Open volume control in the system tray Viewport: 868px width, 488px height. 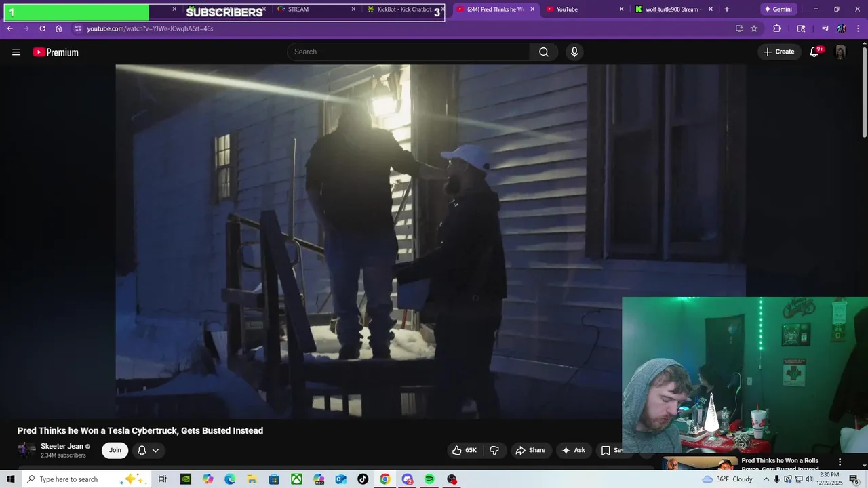coord(809,479)
